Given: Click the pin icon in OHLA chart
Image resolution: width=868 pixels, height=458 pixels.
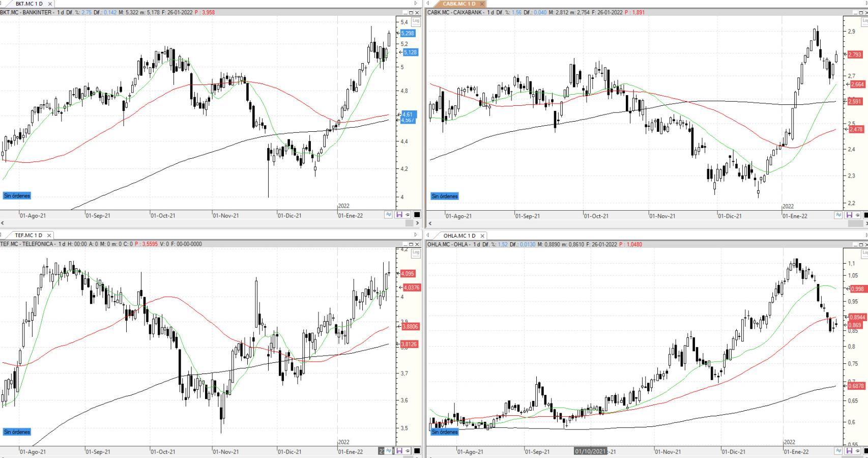Looking at the screenshot, I should (x=858, y=451).
